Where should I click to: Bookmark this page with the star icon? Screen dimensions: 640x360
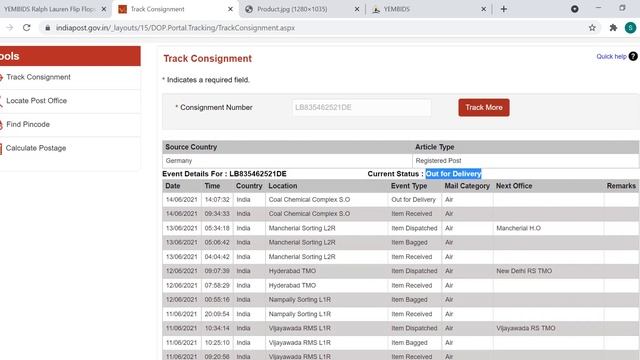click(592, 28)
